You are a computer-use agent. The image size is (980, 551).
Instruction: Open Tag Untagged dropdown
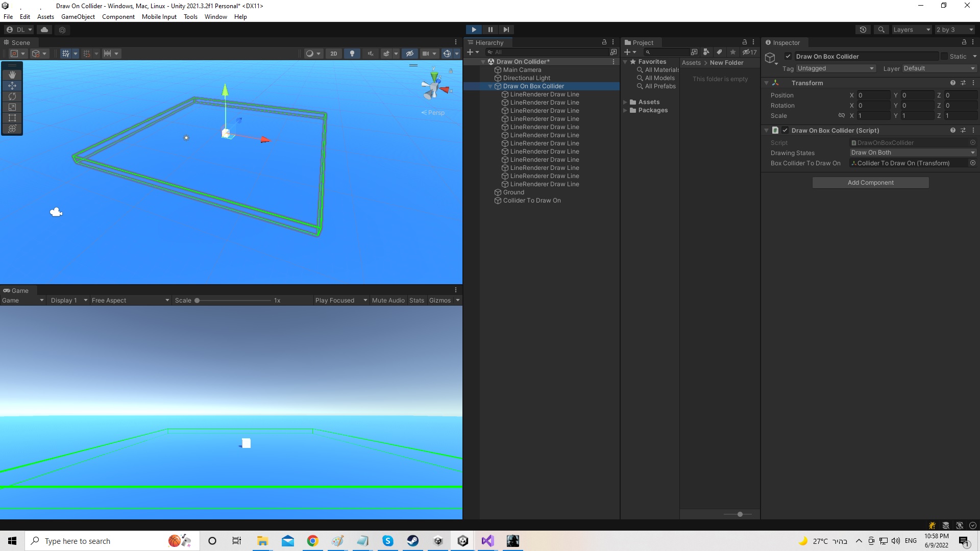click(836, 68)
